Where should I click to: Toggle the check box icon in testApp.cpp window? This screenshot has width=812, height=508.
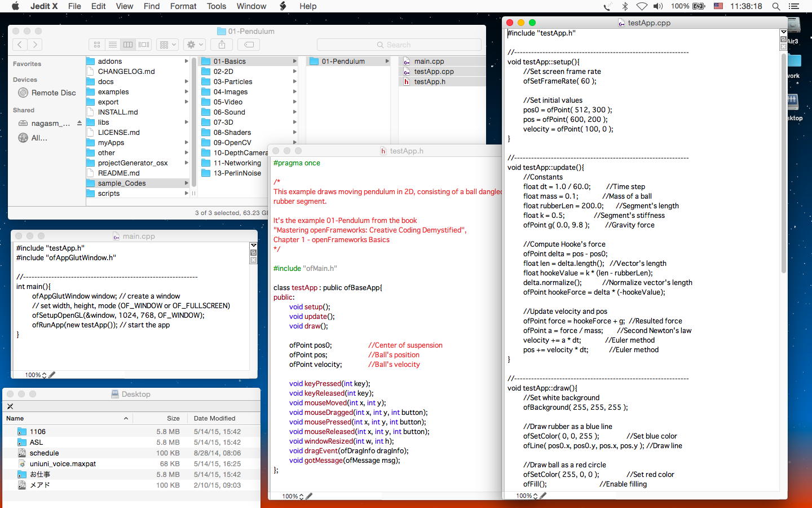783,40
